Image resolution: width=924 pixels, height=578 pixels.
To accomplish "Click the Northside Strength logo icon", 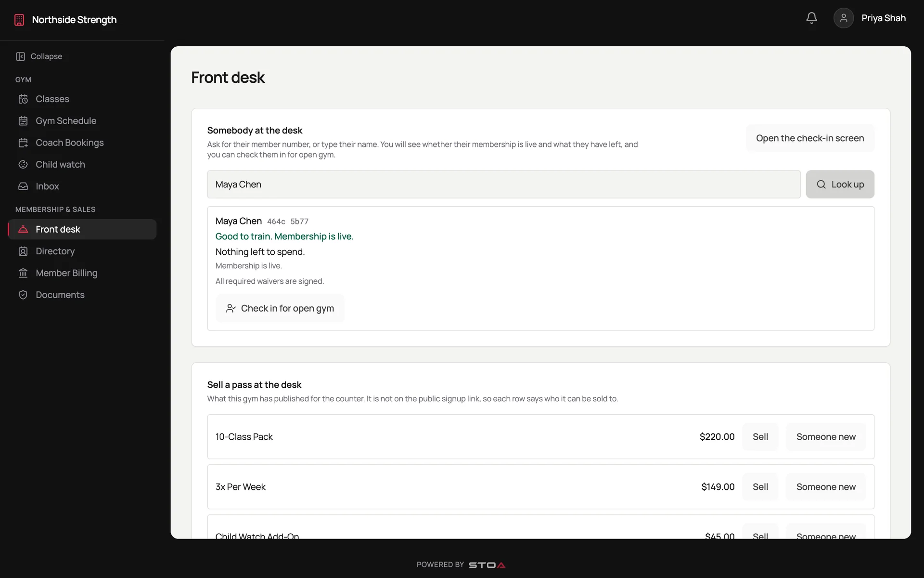I will point(19,20).
